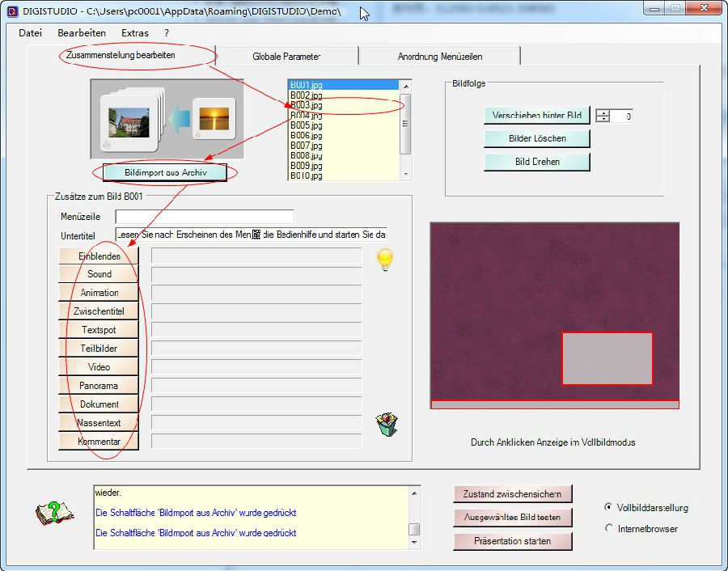Click the field beside the Video button
The image size is (728, 571).
point(256,367)
